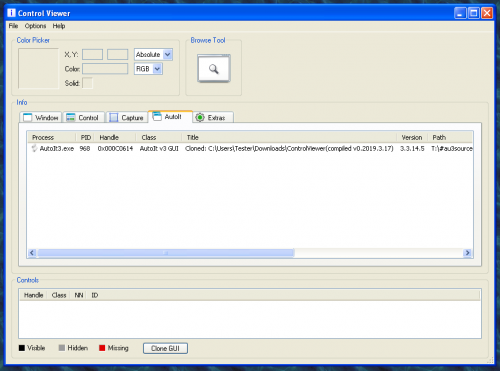Image resolution: width=500 pixels, height=371 pixels.
Task: Click the ID column header
Action: pos(95,295)
